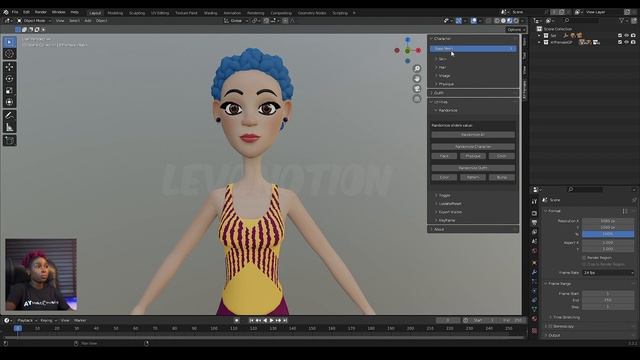Toggle Set collection exclude checkbox
This screenshot has height=360, width=640.
pyautogui.click(x=620, y=36)
